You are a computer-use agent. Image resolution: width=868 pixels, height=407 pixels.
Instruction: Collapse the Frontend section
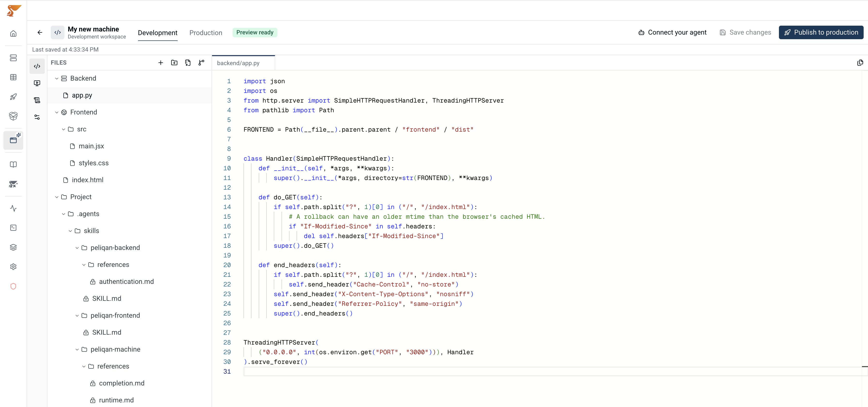pos(57,112)
